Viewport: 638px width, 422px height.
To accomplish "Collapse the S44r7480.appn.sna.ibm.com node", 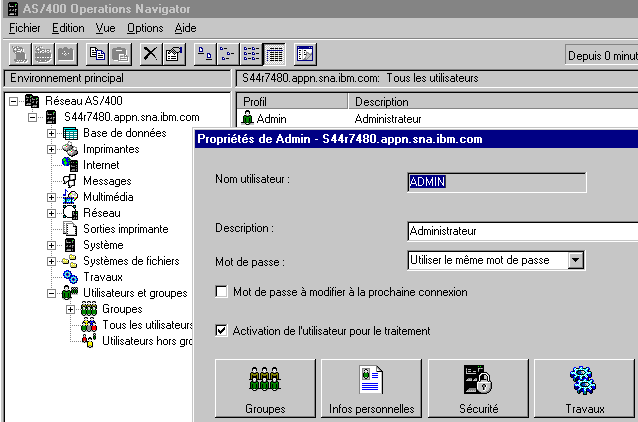I will click(x=33, y=118).
